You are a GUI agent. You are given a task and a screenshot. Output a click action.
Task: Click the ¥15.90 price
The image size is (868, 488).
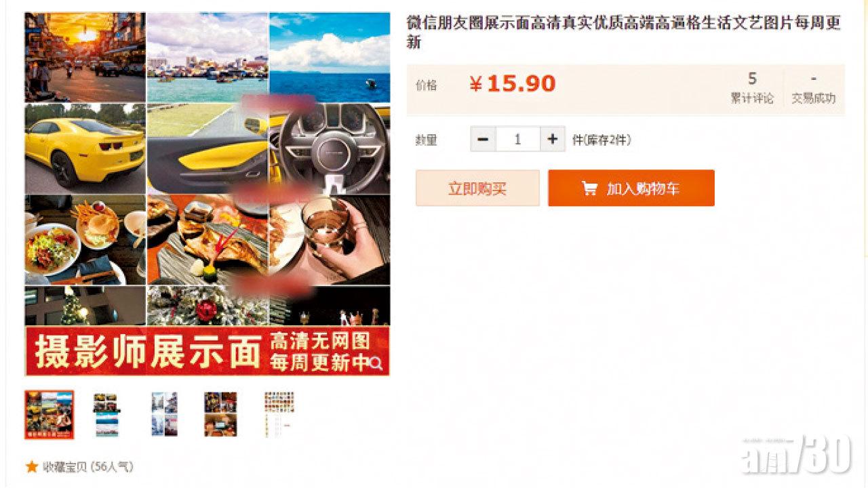point(513,84)
